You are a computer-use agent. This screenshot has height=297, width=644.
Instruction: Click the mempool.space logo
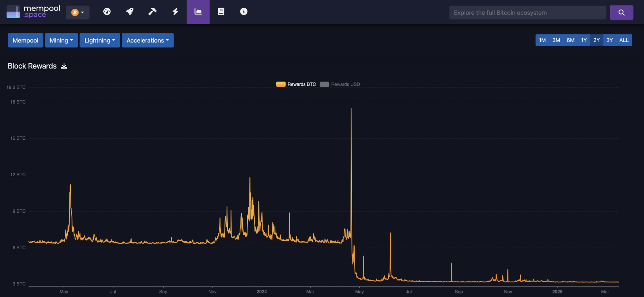(x=33, y=12)
